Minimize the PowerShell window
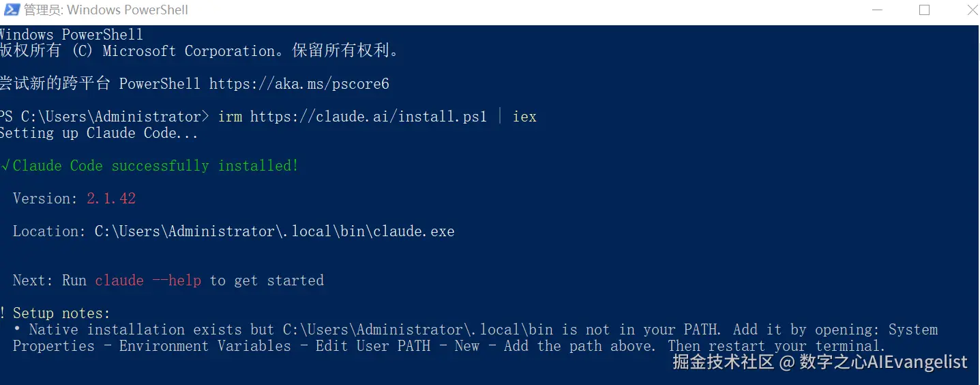The image size is (980, 385). [876, 10]
